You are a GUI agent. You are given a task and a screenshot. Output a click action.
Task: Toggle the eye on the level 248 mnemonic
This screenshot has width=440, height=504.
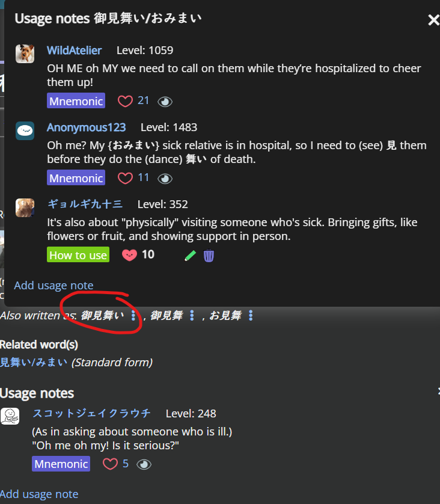144,464
